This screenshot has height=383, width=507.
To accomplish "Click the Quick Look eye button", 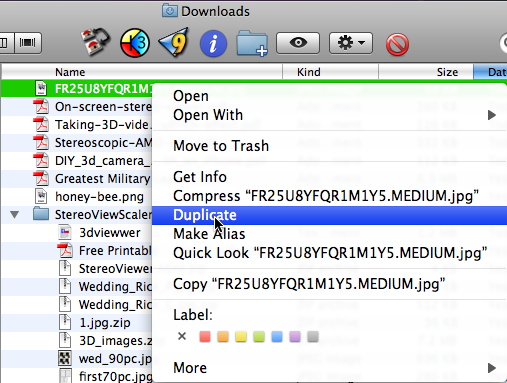I will tap(298, 43).
